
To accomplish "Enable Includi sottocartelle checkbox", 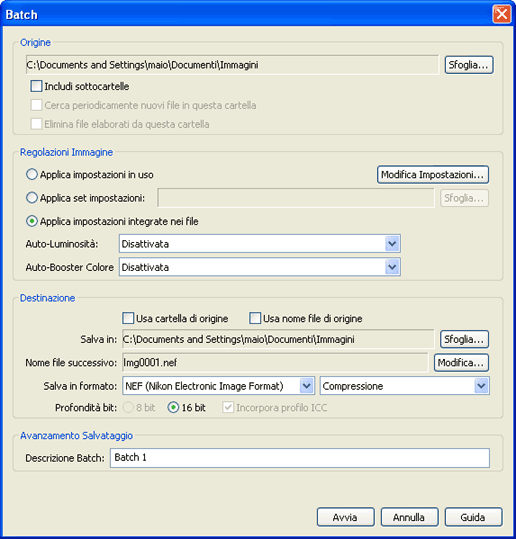I will click(x=36, y=86).
